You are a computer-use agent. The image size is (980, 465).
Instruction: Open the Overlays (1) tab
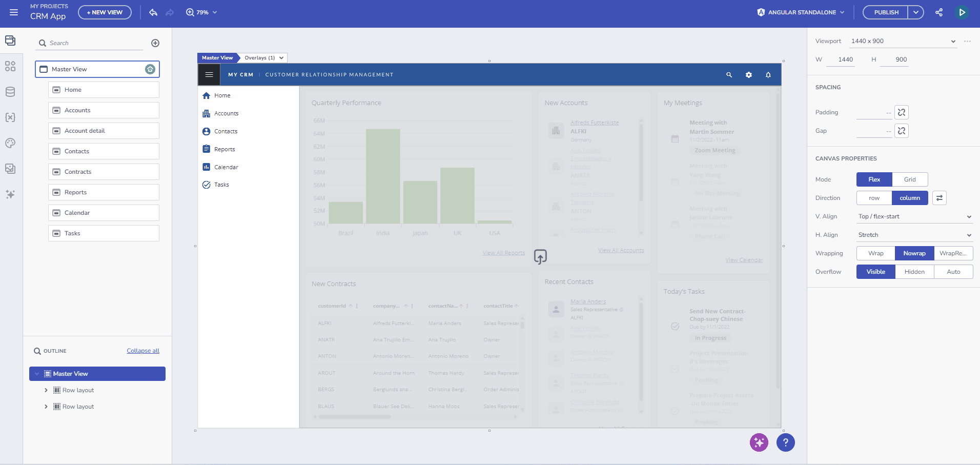tap(263, 58)
